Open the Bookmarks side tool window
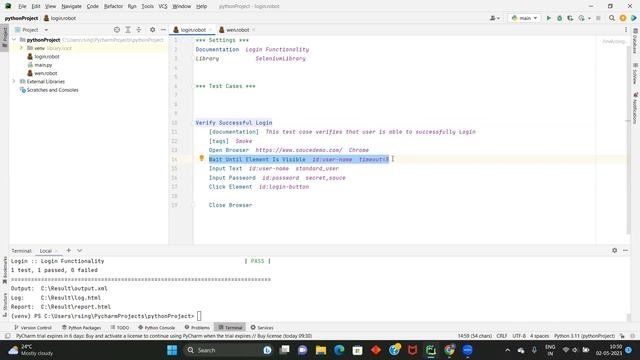The image size is (640, 360). (4, 270)
